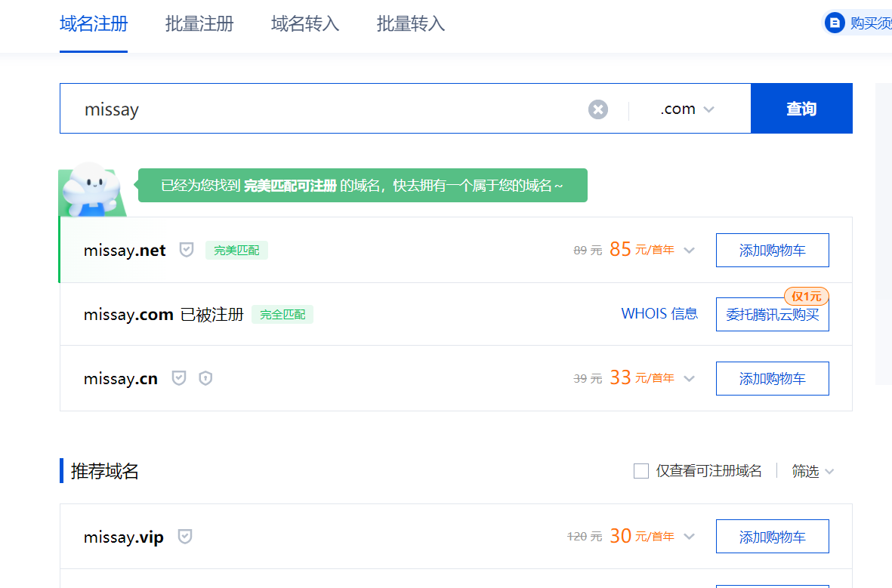Open the 批量转入 tab
Screen dimensions: 892x588
coord(411,24)
